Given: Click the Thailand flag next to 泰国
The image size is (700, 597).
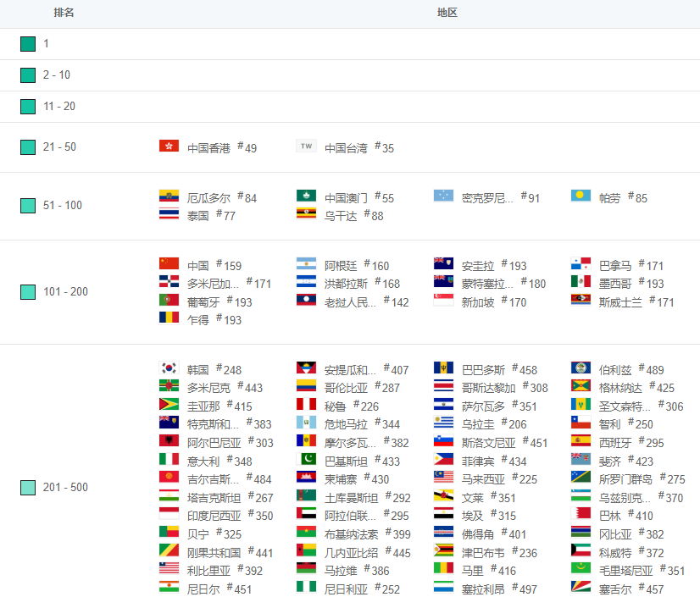Looking at the screenshot, I should pyautogui.click(x=169, y=213).
